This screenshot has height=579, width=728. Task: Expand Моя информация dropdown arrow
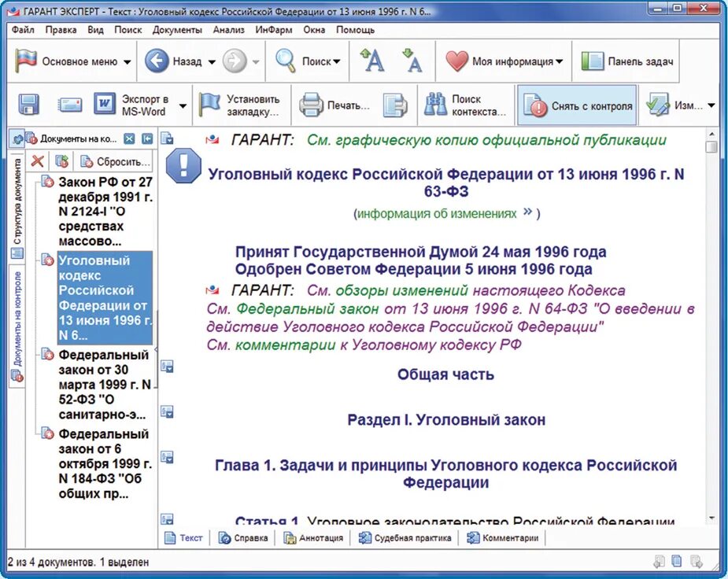(559, 61)
